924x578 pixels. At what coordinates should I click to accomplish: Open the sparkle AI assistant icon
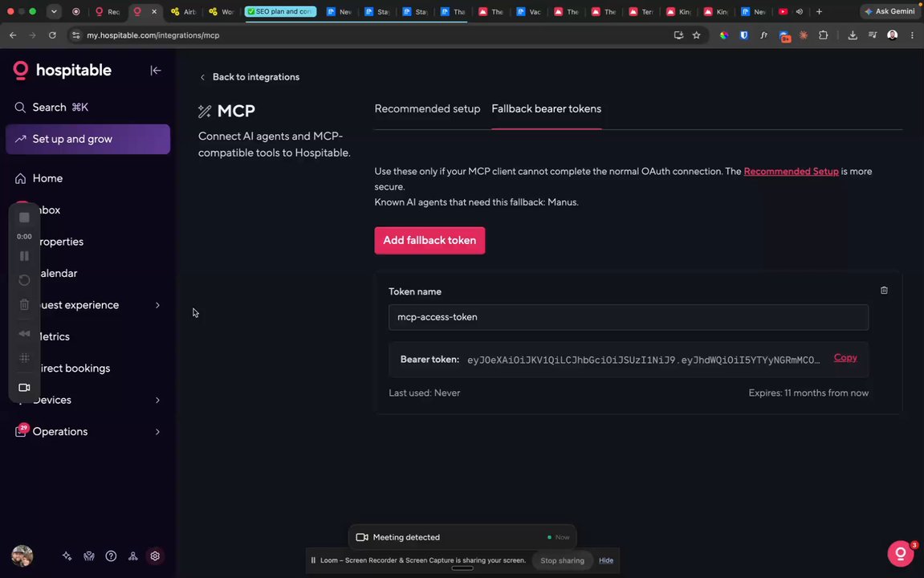[x=67, y=556]
